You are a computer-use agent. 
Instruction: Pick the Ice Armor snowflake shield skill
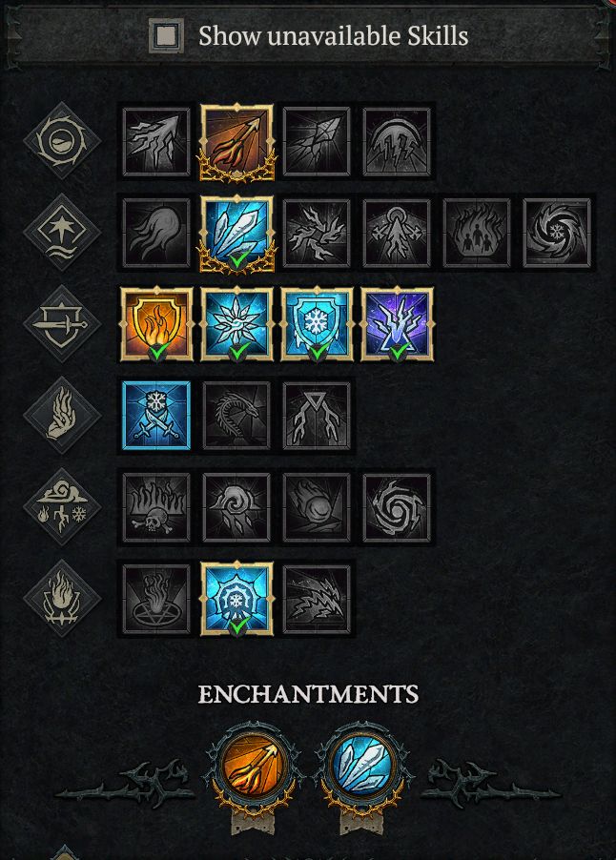(317, 324)
